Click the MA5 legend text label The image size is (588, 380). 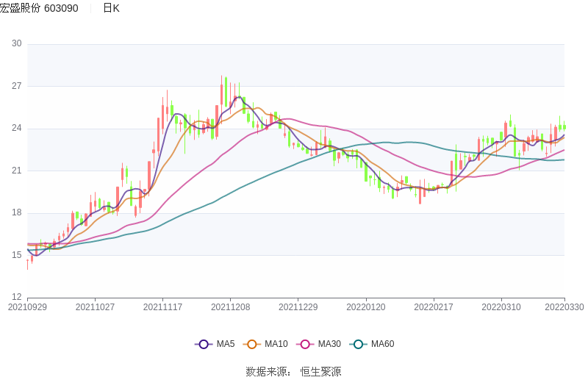pyautogui.click(x=226, y=344)
